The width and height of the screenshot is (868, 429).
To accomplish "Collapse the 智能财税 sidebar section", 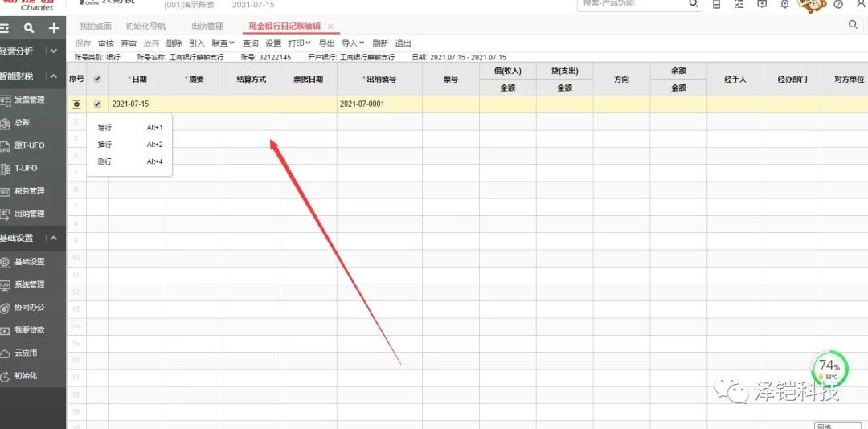I will [x=53, y=76].
